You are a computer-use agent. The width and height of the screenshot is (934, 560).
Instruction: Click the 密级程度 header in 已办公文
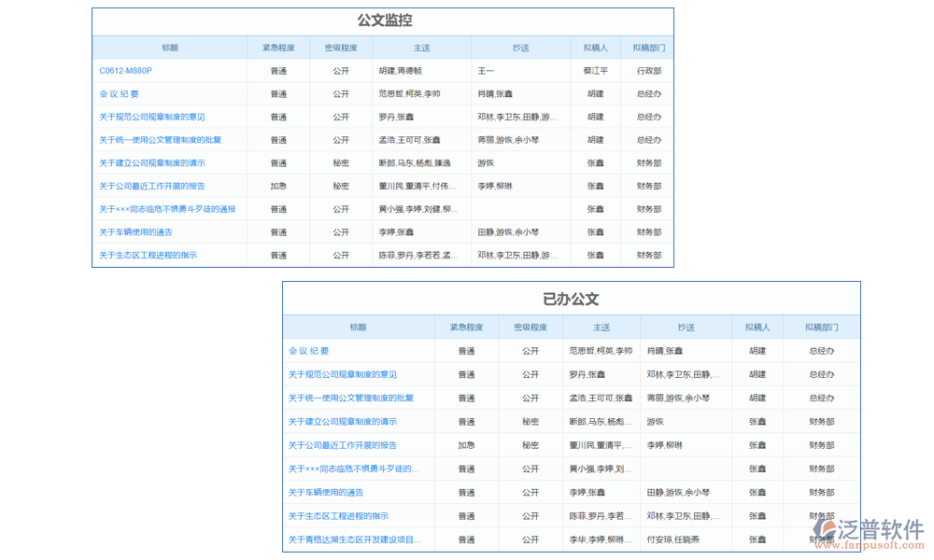531,327
